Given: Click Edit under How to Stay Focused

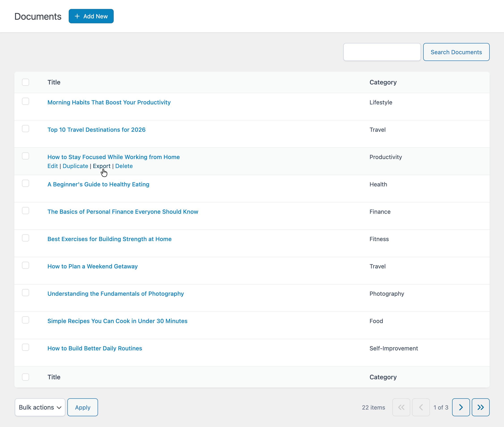Looking at the screenshot, I should pos(52,166).
